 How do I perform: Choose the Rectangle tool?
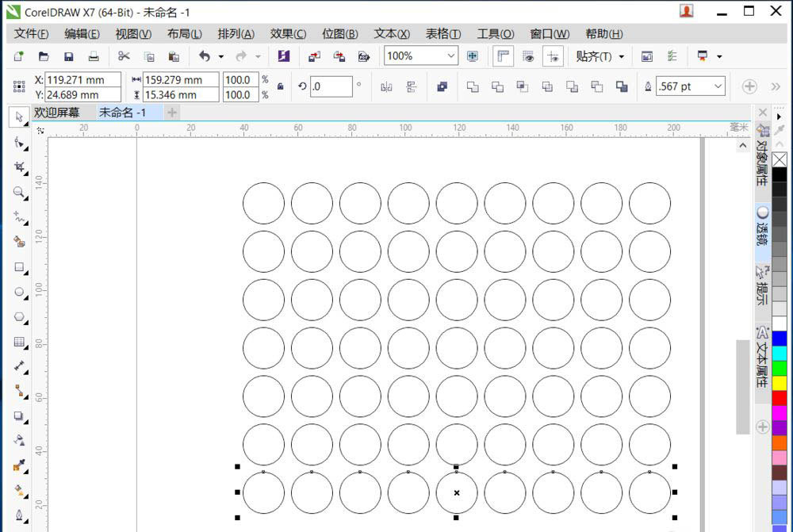[x=19, y=267]
